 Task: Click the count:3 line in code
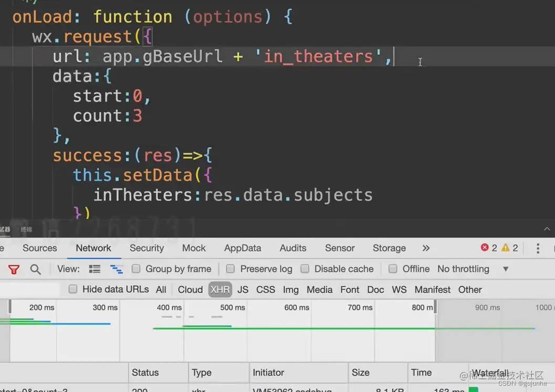[108, 116]
